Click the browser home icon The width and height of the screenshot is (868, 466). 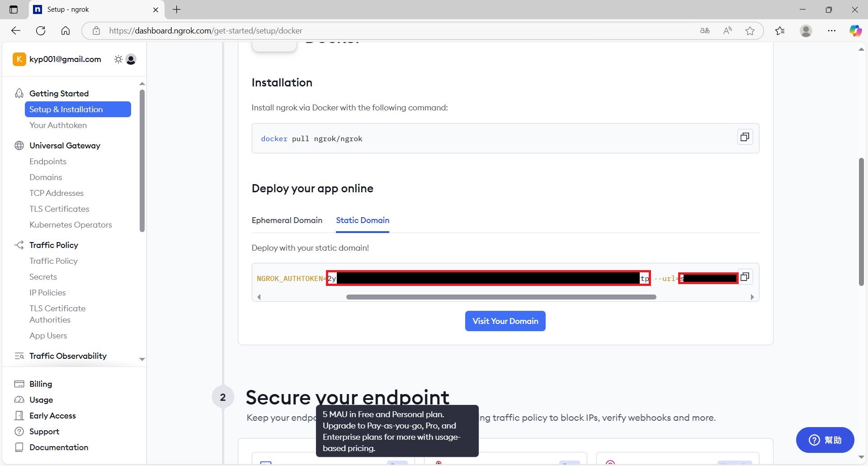coord(66,31)
